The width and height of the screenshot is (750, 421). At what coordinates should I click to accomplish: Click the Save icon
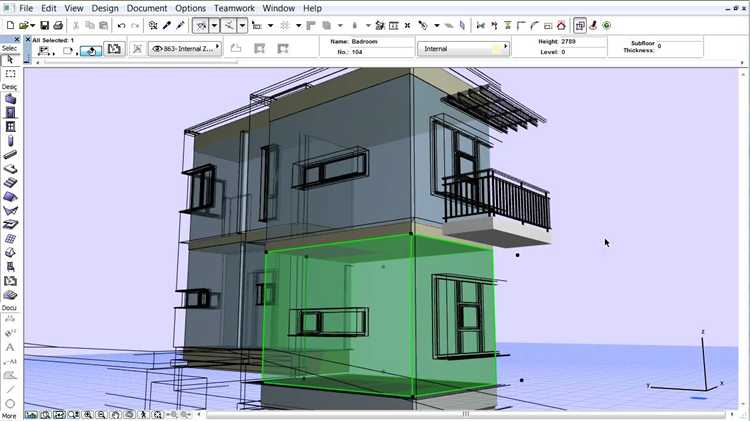pos(44,25)
